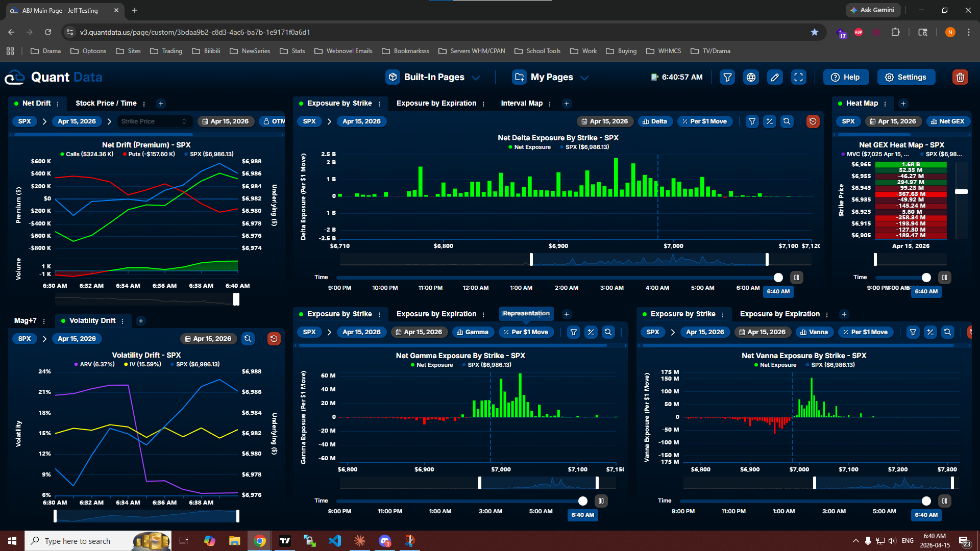The width and height of the screenshot is (980, 551).
Task: Click the red trash delete icon in header
Action: tap(960, 77)
